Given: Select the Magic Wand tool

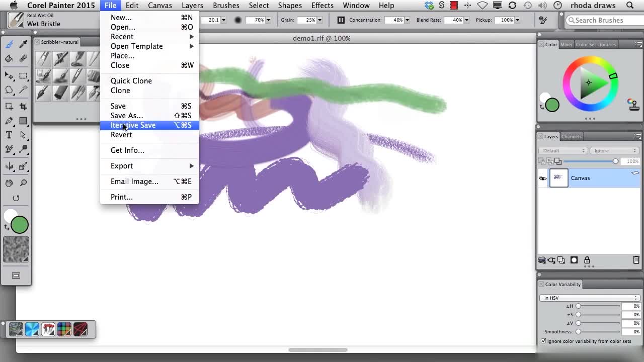Looking at the screenshot, I should click(23, 90).
